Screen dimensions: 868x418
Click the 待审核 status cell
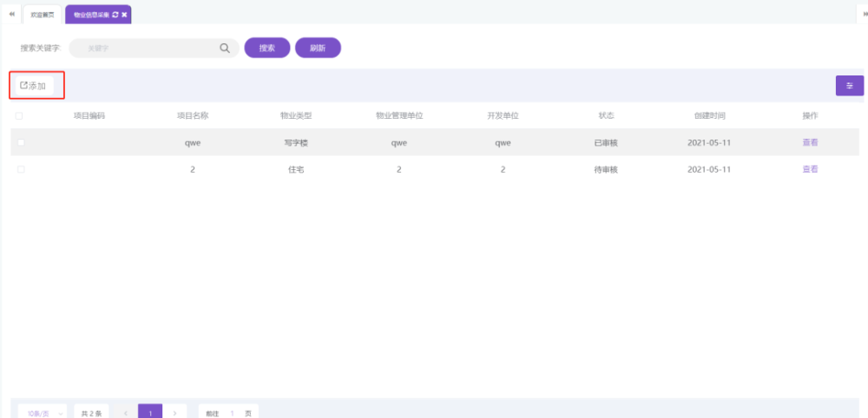click(606, 170)
